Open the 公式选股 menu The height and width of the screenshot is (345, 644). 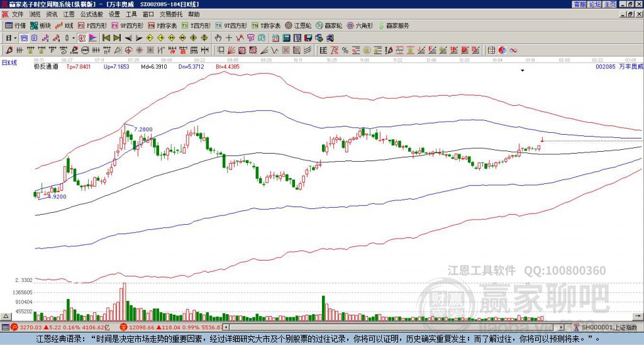click(92, 14)
